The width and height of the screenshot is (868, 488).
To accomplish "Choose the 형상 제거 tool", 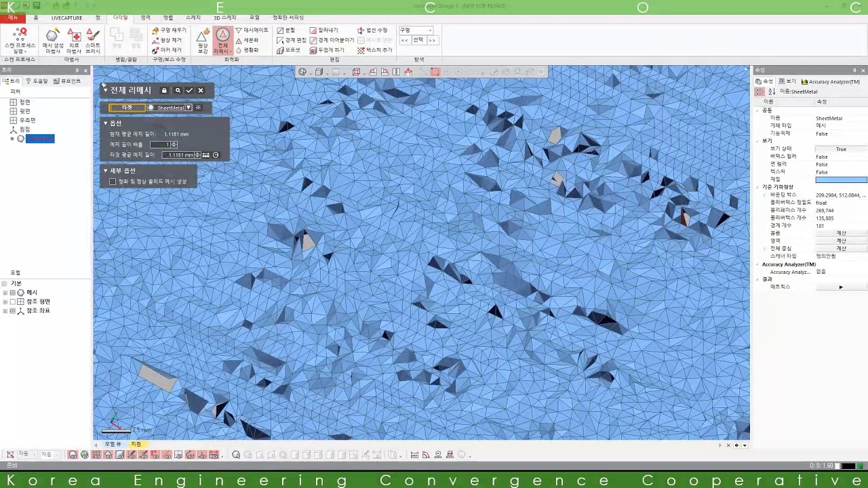I will [167, 40].
